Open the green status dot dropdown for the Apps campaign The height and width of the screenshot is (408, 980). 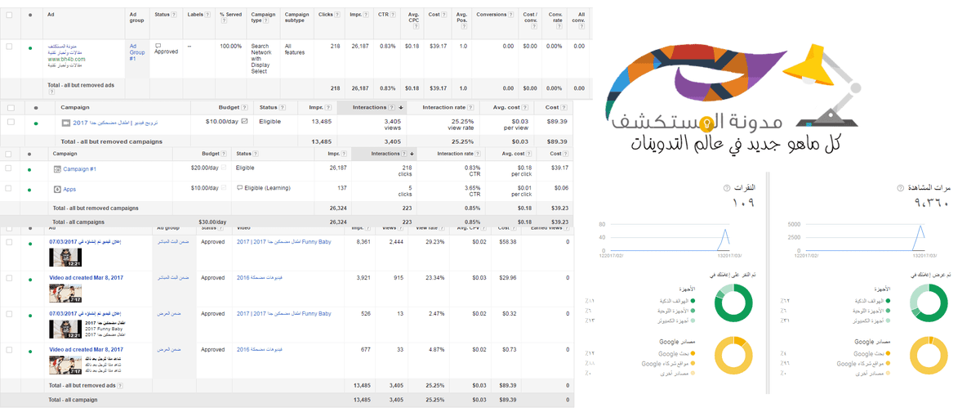tap(29, 190)
